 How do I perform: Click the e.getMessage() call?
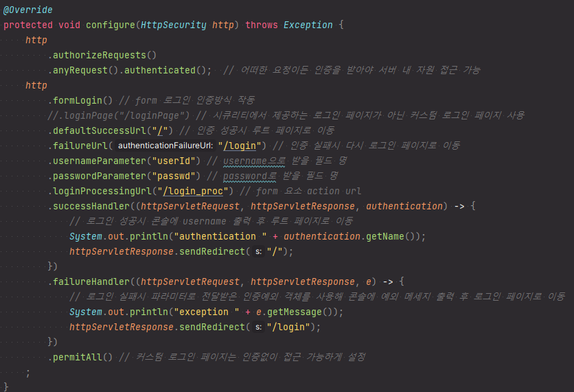[x=294, y=312]
